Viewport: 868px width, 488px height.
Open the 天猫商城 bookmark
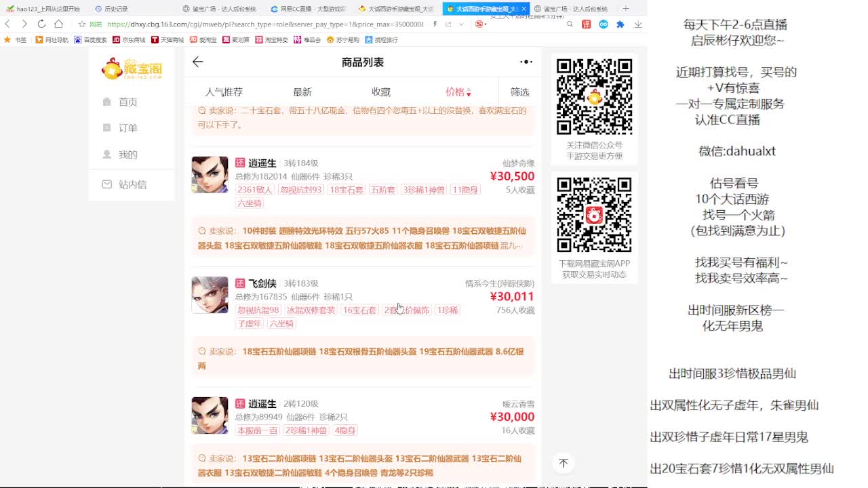point(167,40)
